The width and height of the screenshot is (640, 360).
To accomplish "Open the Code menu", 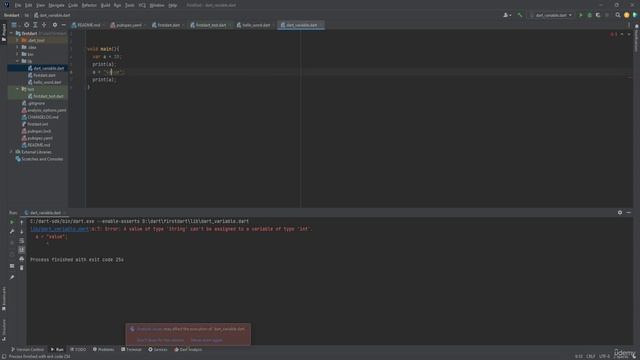I will (x=73, y=5).
